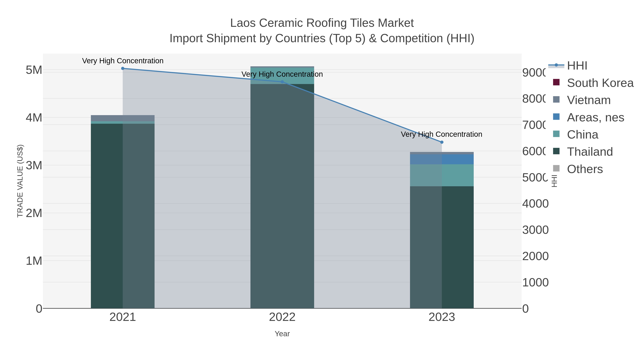Click the 1000 HHI tick label
This screenshot has width=644, height=362.
(x=535, y=282)
